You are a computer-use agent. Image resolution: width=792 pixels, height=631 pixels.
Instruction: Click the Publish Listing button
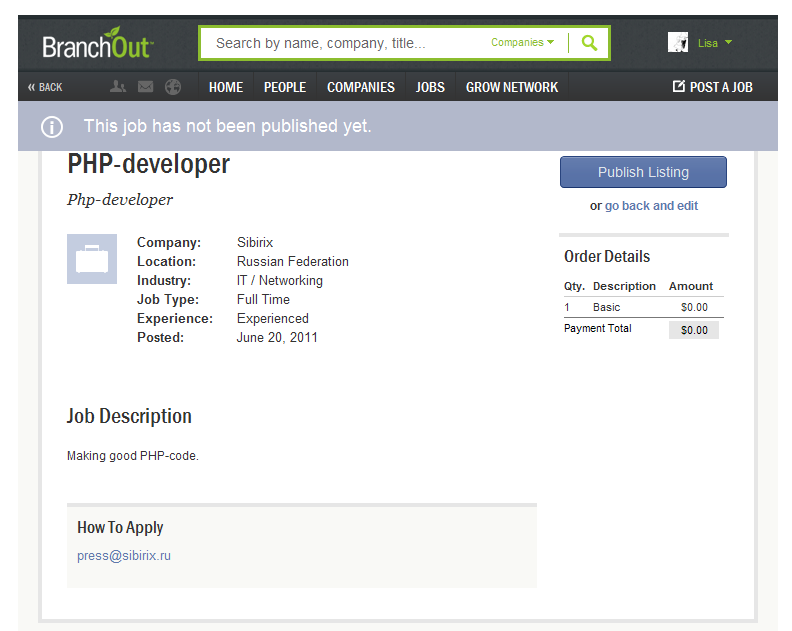(x=643, y=172)
